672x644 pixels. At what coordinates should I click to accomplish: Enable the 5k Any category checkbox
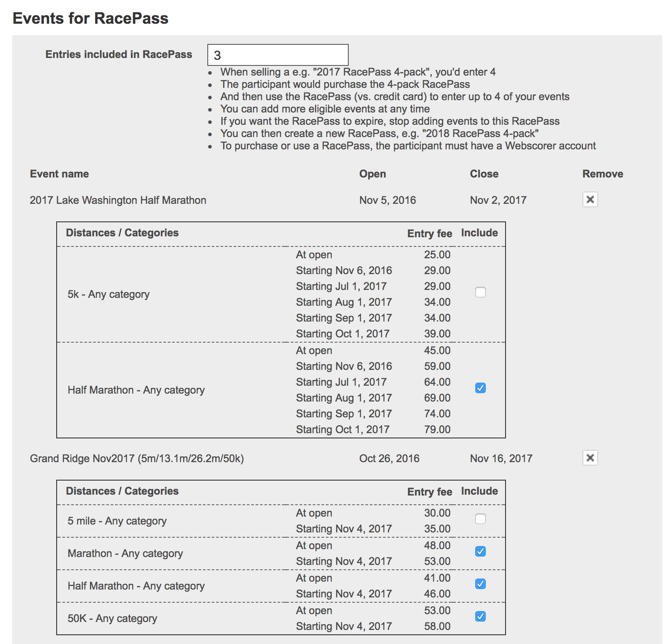point(481,292)
